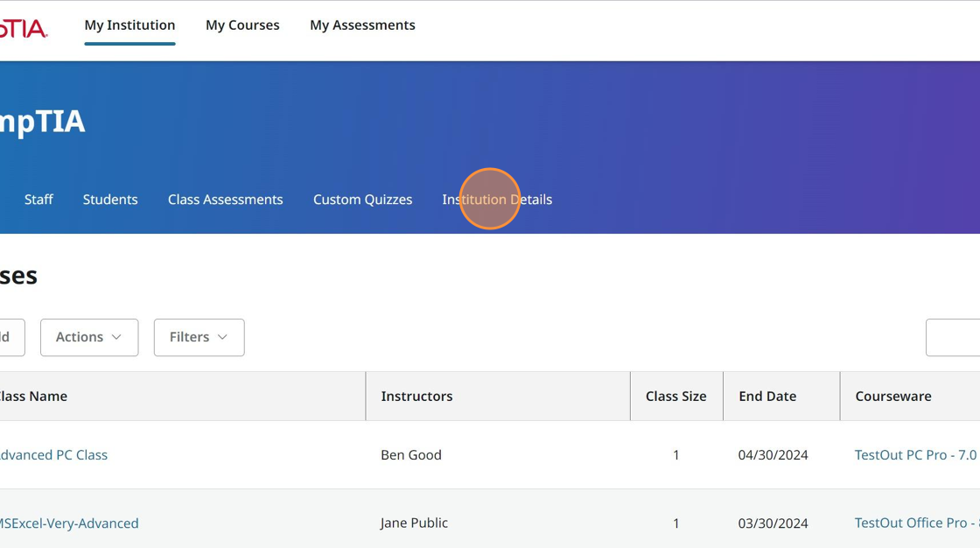Open TestOut Office Pro courseware
980x548 pixels.
[915, 523]
